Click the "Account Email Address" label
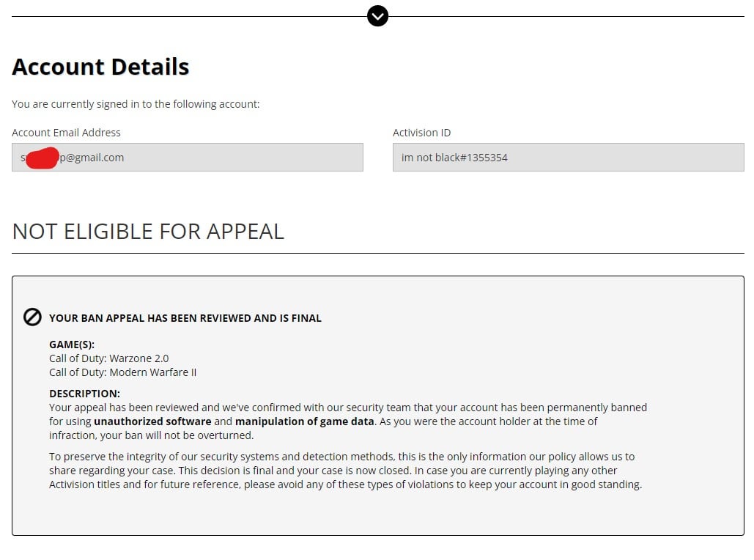The width and height of the screenshot is (754, 560). point(66,133)
